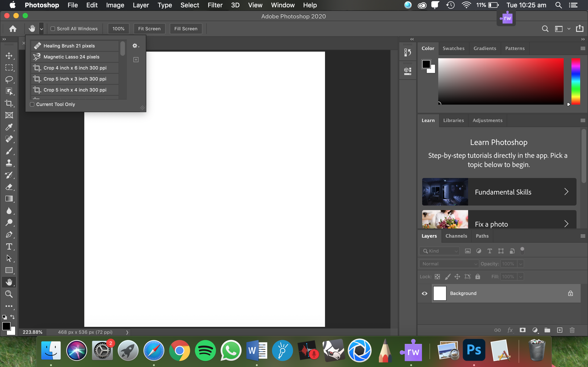Click the Fit Screen button
The image size is (588, 367).
pos(149,28)
